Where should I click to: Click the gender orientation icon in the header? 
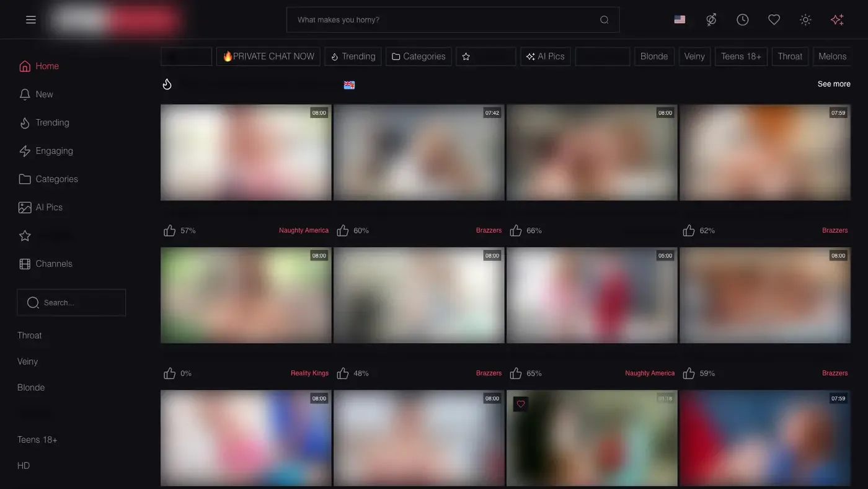click(711, 20)
